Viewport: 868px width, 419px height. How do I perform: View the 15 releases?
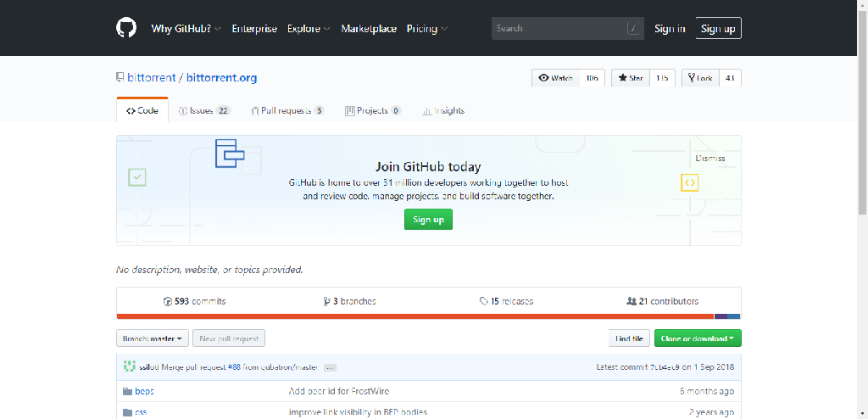coord(506,301)
